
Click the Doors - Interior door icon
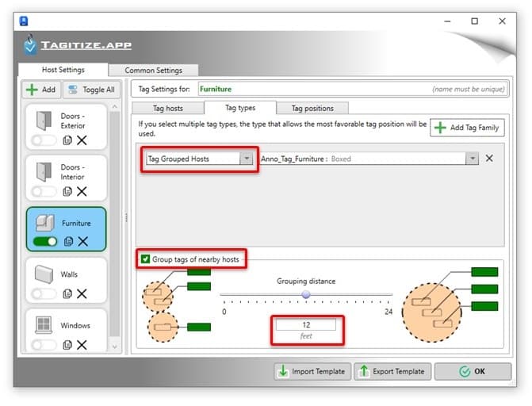coord(44,172)
